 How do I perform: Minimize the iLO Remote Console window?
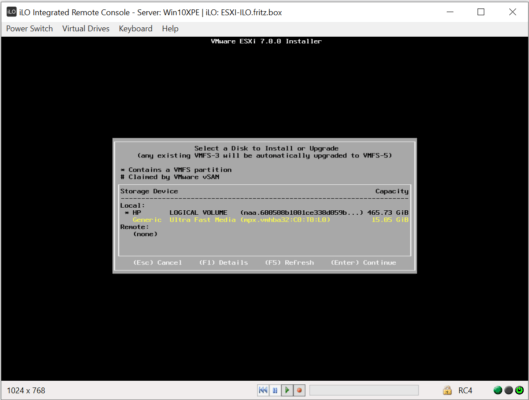(450, 12)
